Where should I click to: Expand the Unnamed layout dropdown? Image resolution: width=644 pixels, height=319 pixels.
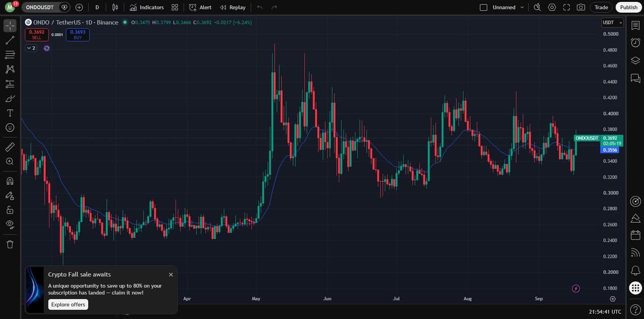[x=522, y=8]
